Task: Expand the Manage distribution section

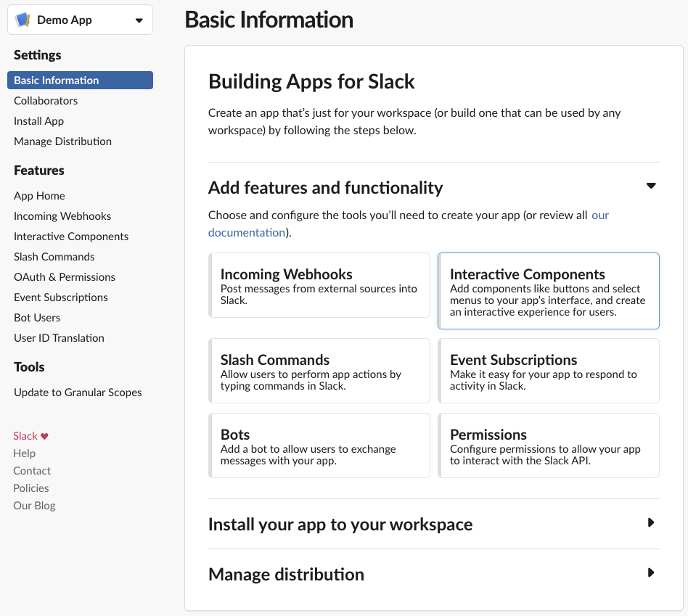Action: tap(650, 573)
